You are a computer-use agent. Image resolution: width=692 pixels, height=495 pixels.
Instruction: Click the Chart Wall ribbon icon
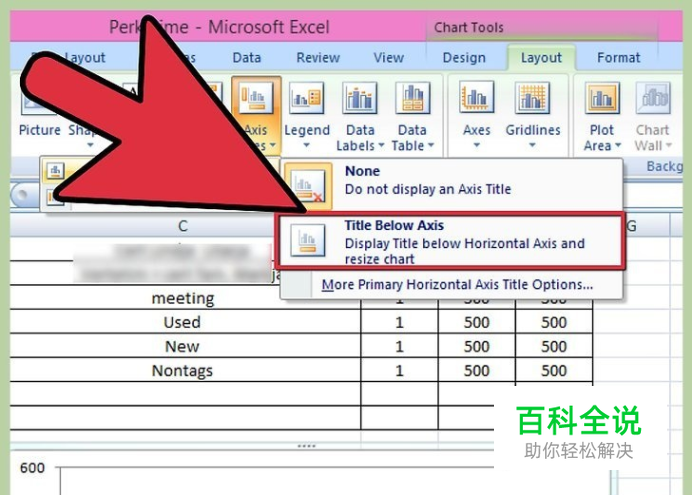[653, 98]
